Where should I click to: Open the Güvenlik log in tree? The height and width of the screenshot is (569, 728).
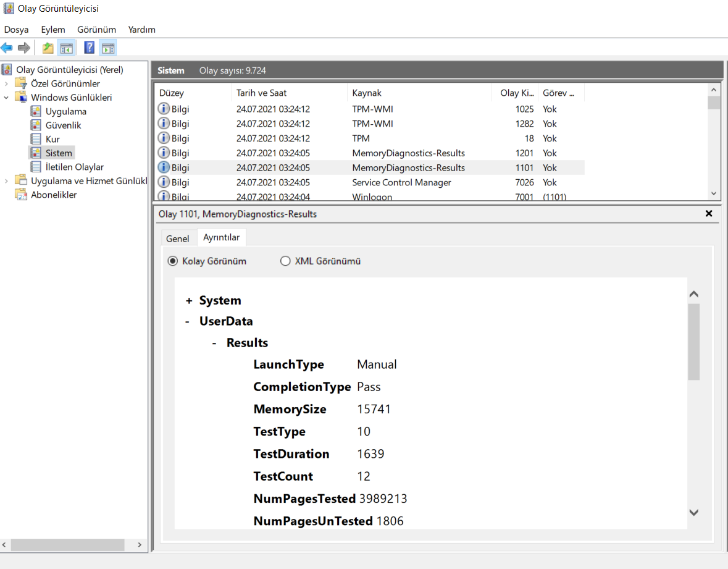tap(63, 125)
